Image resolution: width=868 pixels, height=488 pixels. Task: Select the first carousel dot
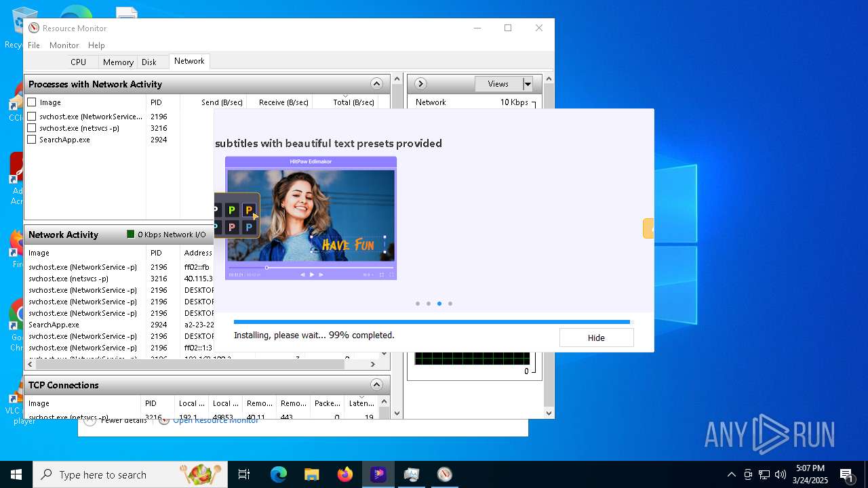coord(418,304)
